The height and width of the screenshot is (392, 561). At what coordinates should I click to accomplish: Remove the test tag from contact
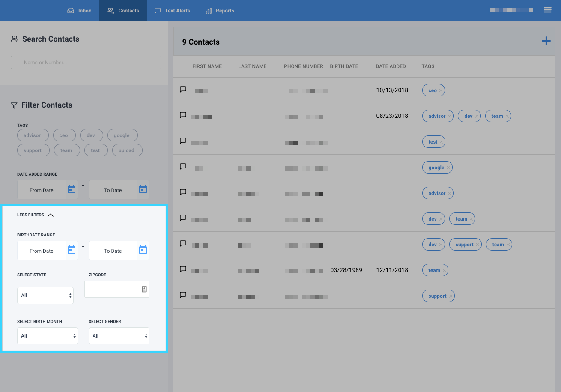tap(441, 142)
